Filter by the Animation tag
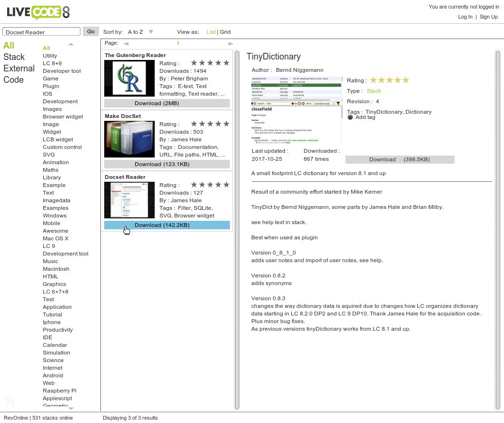Viewport: 504px width, 423px height. [x=56, y=162]
